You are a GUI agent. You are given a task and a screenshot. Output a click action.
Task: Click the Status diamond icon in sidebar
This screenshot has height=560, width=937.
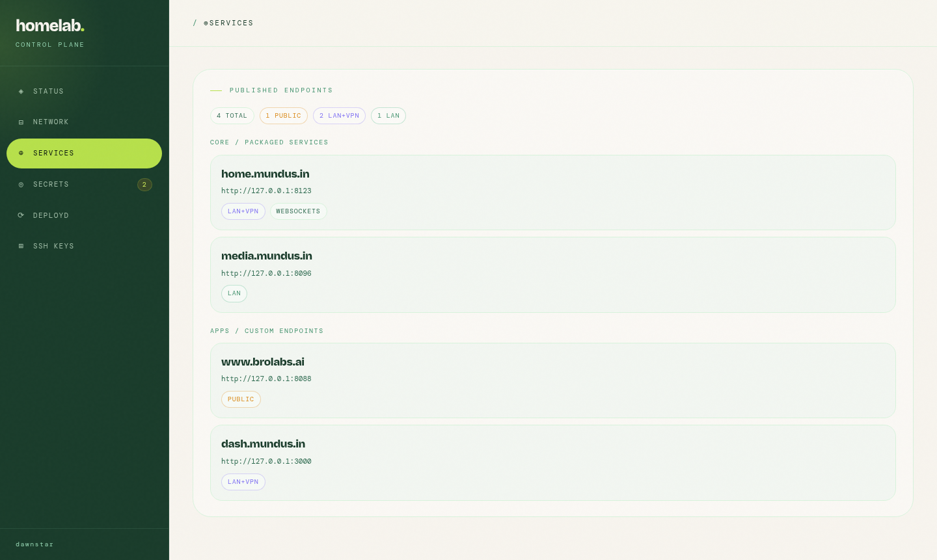click(x=21, y=92)
